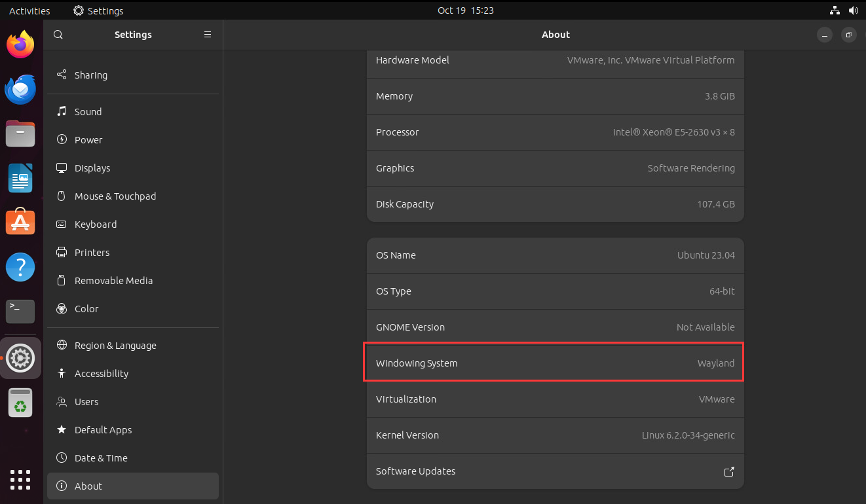Open Users settings panel
866x504 pixels.
[133, 401]
